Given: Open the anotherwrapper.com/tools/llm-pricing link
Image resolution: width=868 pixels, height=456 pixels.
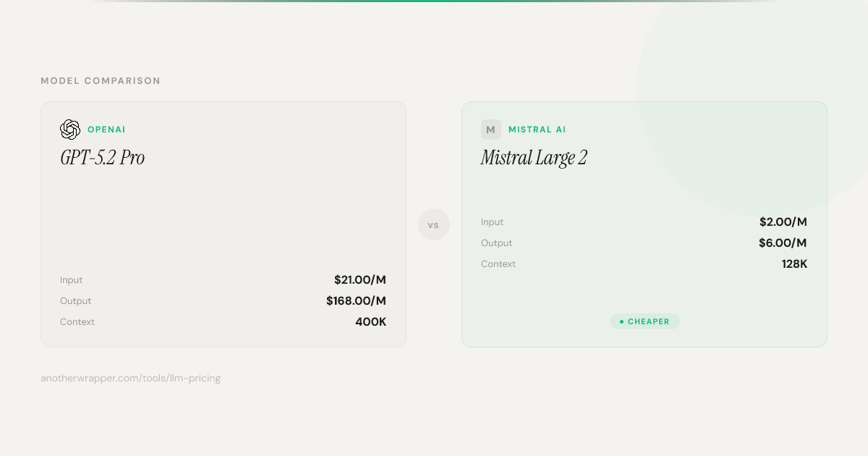Looking at the screenshot, I should [131, 378].
